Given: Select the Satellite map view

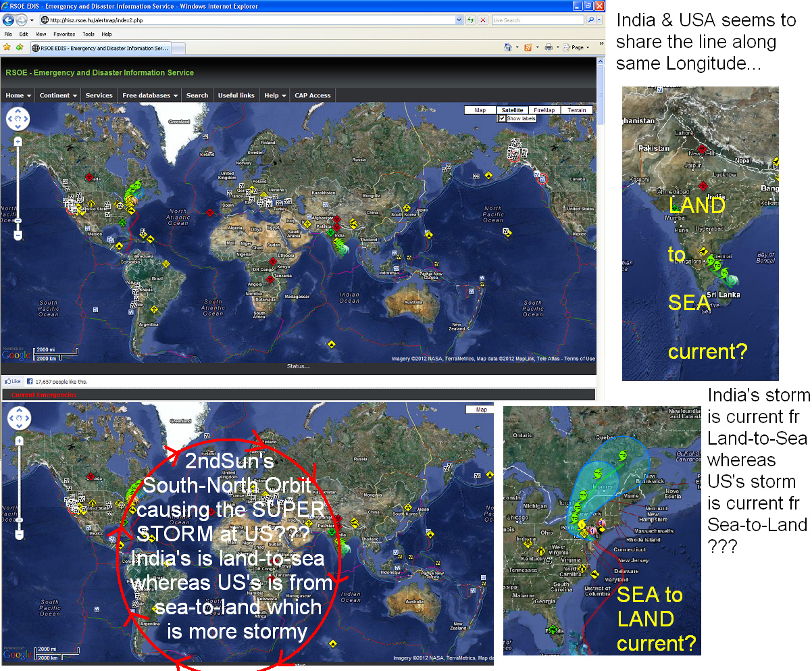Looking at the screenshot, I should 512,110.
